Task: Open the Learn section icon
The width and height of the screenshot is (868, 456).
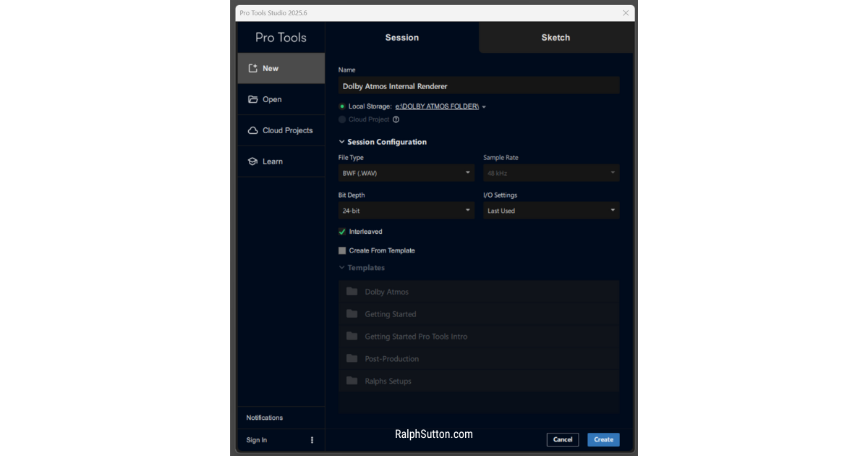Action: [x=253, y=161]
